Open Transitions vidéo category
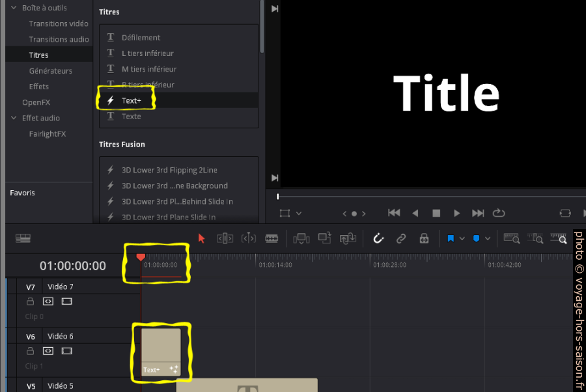 [x=59, y=23]
